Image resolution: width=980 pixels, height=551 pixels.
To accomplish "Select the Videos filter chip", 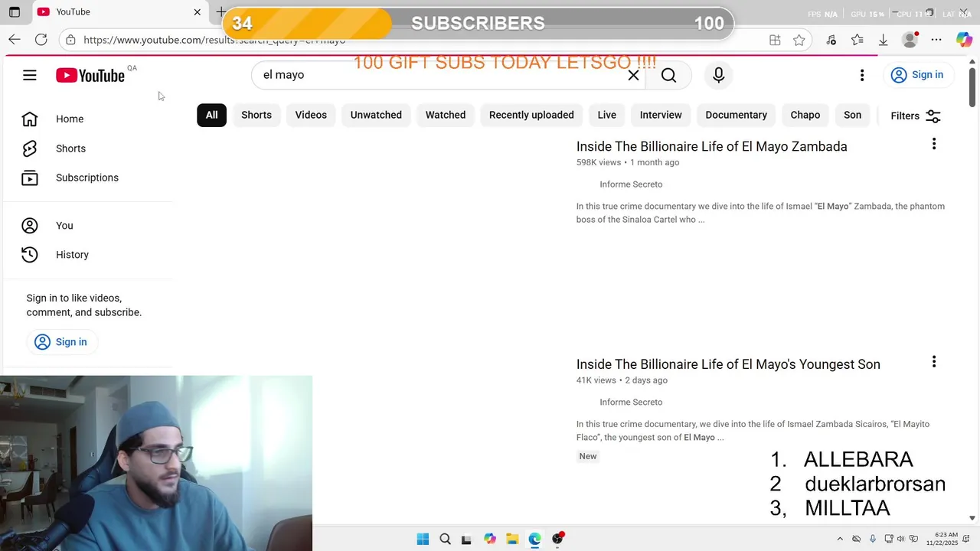I will [x=311, y=115].
